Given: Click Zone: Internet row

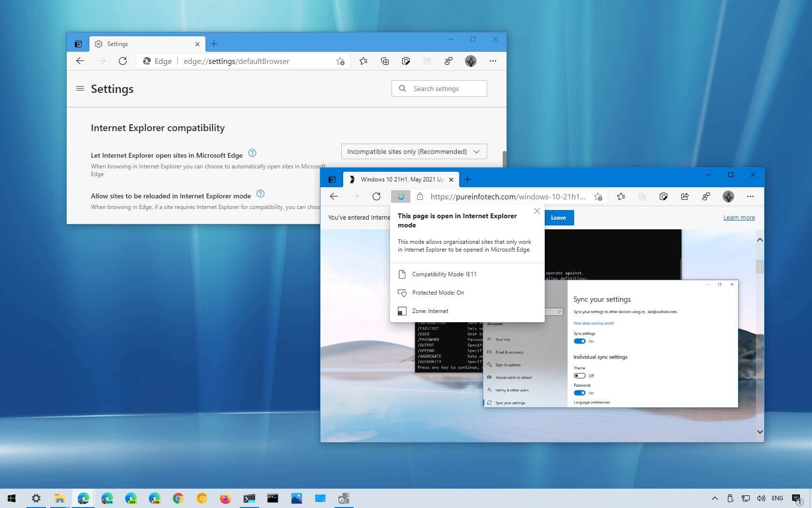Looking at the screenshot, I should click(467, 311).
